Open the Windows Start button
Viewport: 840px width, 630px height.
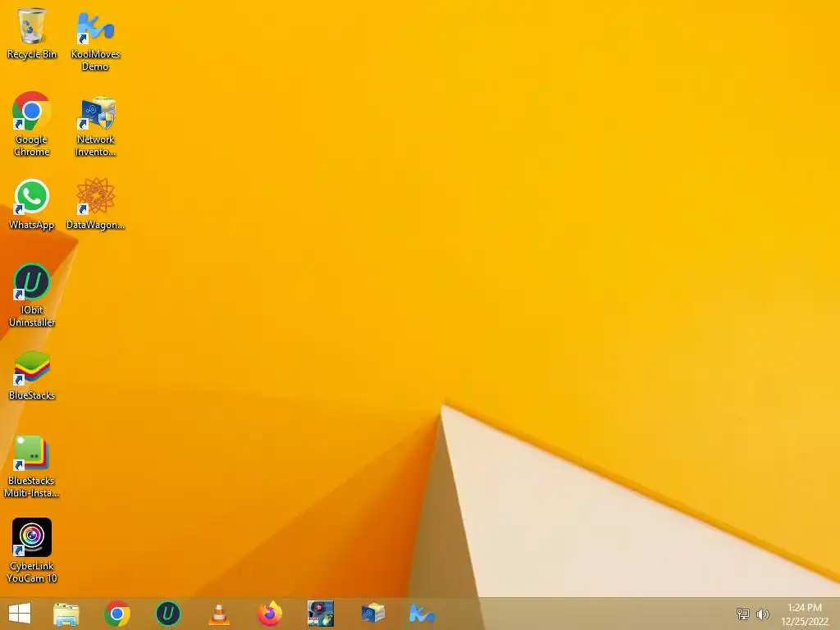(20, 614)
